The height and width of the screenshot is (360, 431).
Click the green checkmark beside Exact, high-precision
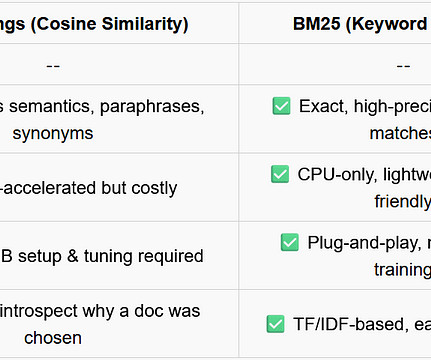click(x=281, y=106)
